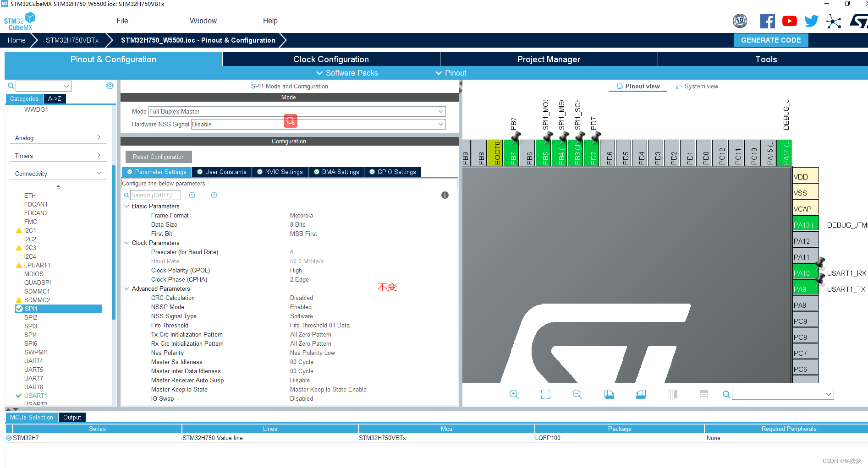
Task: Expand the Timers category
Action: click(x=58, y=156)
